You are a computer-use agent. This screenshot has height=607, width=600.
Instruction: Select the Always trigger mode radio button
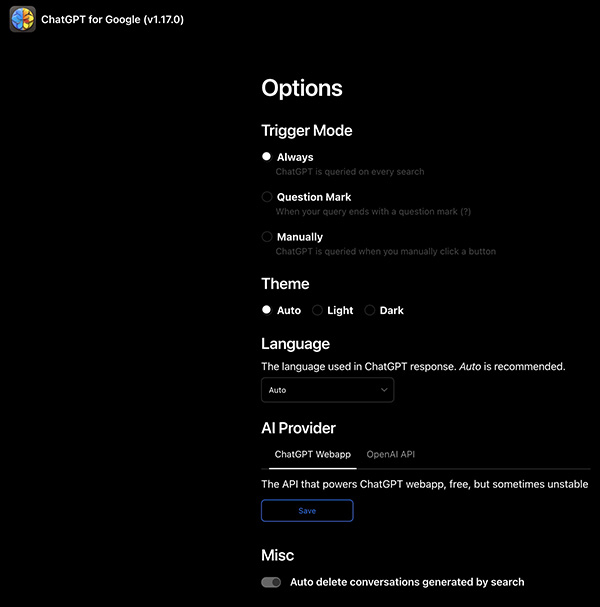pos(266,156)
